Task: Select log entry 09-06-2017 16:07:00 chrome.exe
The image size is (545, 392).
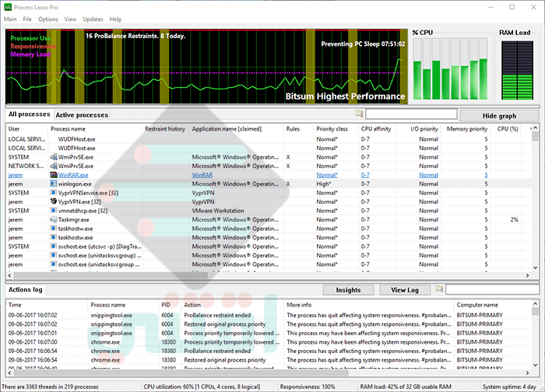Action: pyautogui.click(x=33, y=342)
